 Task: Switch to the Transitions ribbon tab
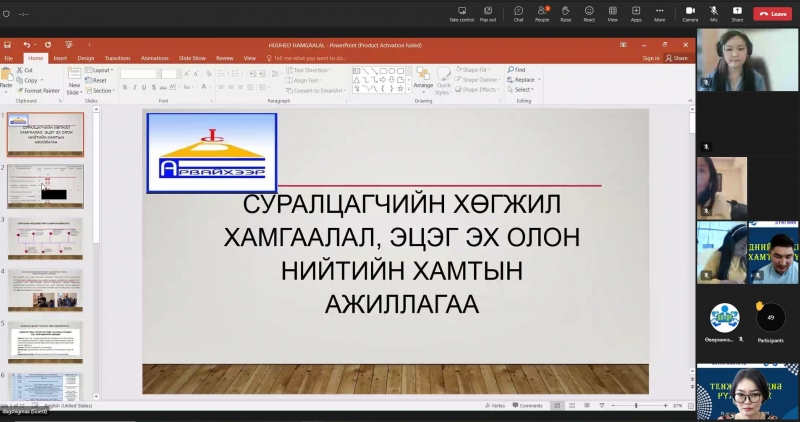[x=117, y=58]
